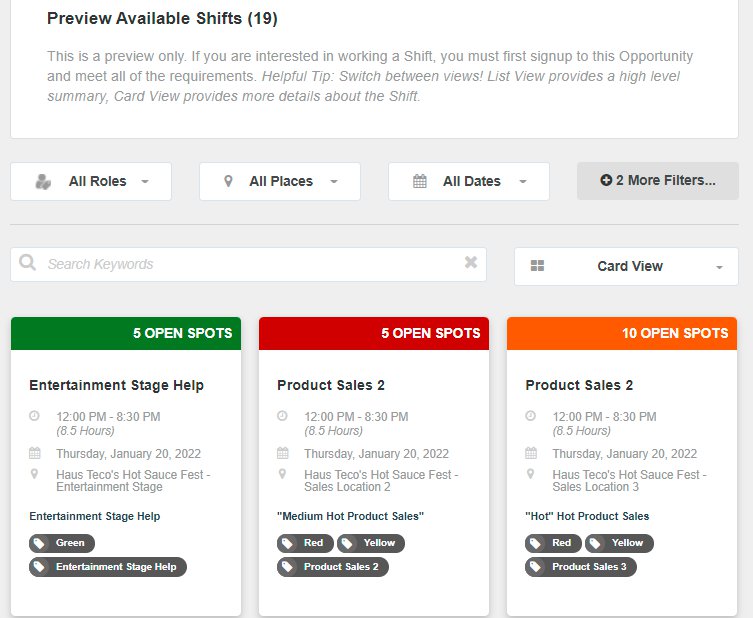This screenshot has width=753, height=618.
Task: Expand the All Dates filter
Action: click(469, 182)
